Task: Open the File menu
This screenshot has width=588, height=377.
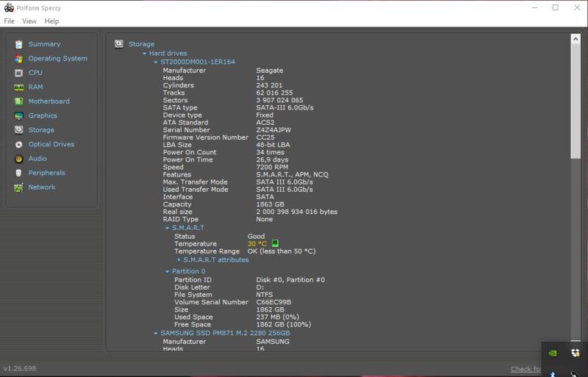Action: coord(9,21)
